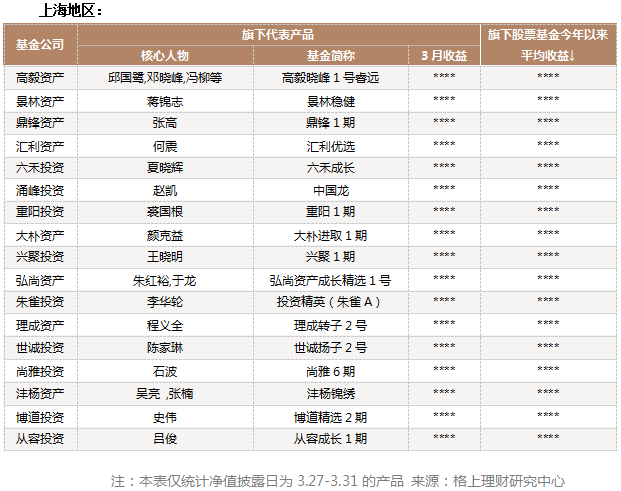
Task: Select the fund 投资精英（朱雀A）
Action: pyautogui.click(x=329, y=302)
